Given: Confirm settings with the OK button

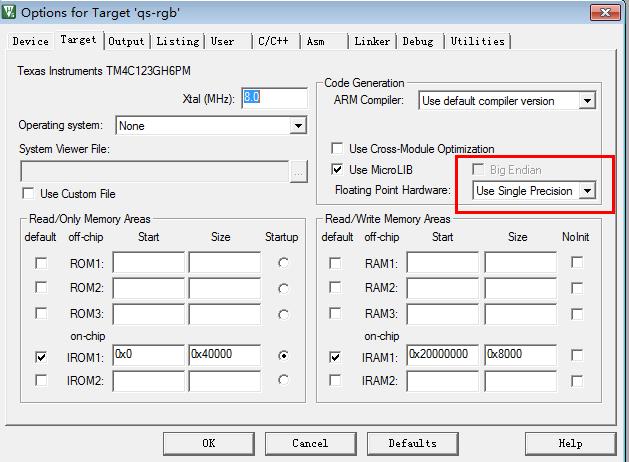Looking at the screenshot, I should [209, 444].
